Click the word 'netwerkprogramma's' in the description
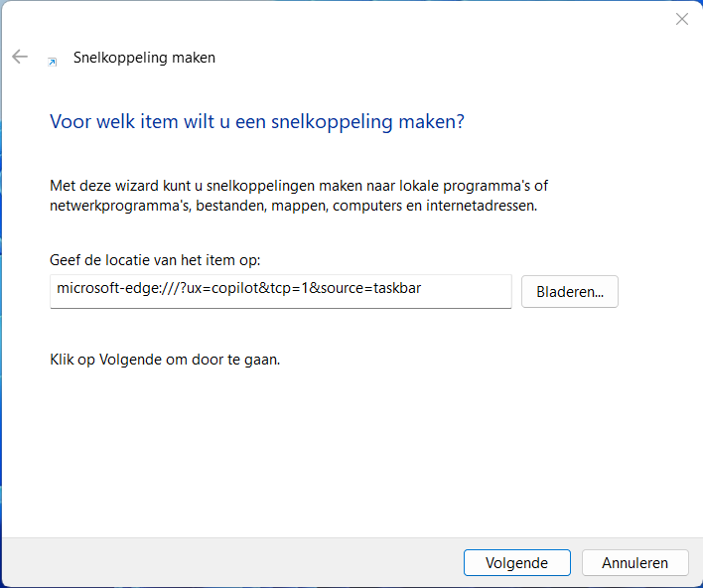The image size is (703, 588). [x=112, y=206]
